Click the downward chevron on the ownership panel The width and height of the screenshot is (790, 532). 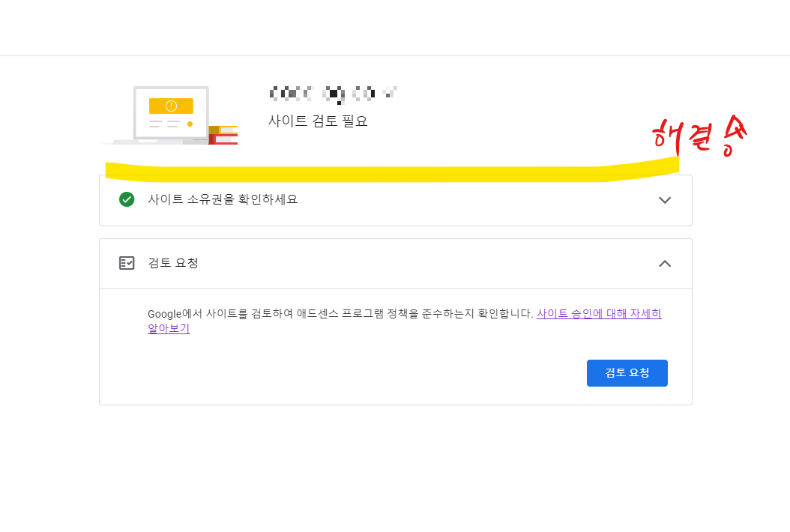coord(665,200)
